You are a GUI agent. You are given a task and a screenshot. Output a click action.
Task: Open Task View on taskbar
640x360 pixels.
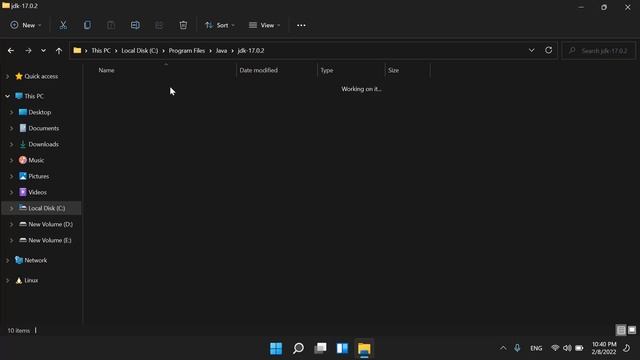(320, 348)
